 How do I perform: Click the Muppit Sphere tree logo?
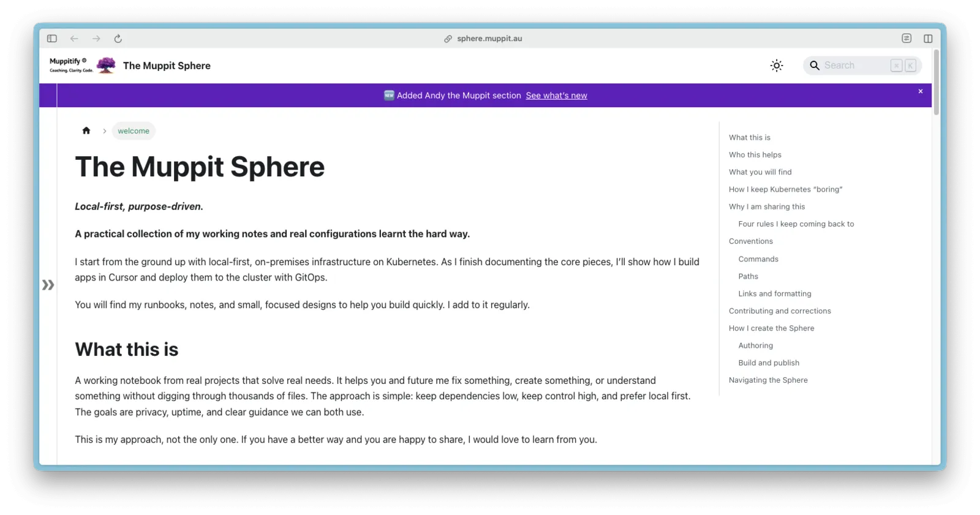click(106, 66)
